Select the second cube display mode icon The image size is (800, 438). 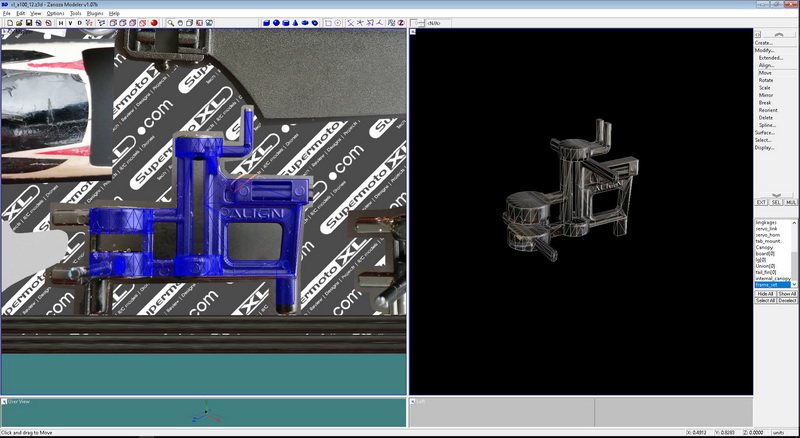tap(123, 23)
